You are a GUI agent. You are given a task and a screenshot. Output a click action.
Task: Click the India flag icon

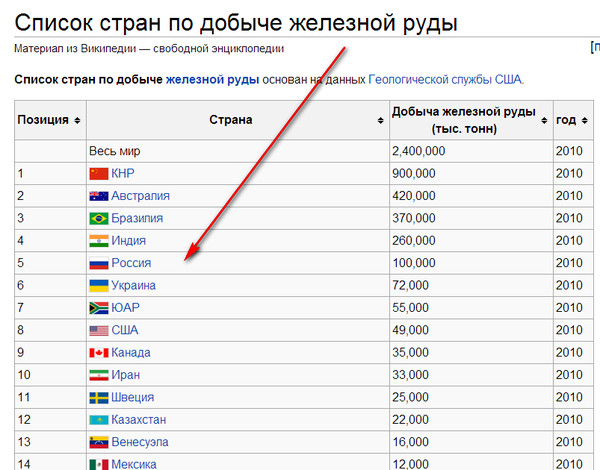click(x=98, y=241)
